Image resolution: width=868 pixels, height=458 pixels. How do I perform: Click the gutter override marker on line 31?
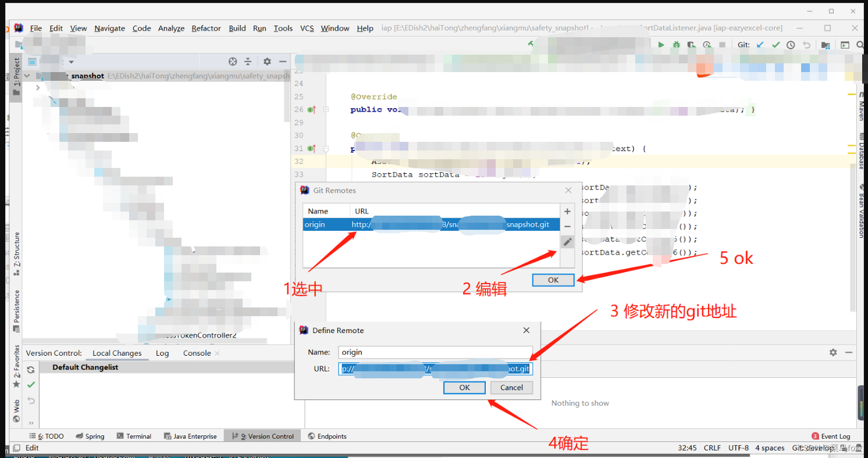coord(311,148)
